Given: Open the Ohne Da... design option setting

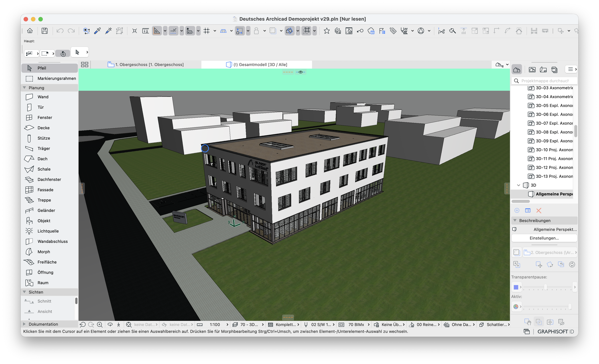Looking at the screenshot, I should pos(459,324).
